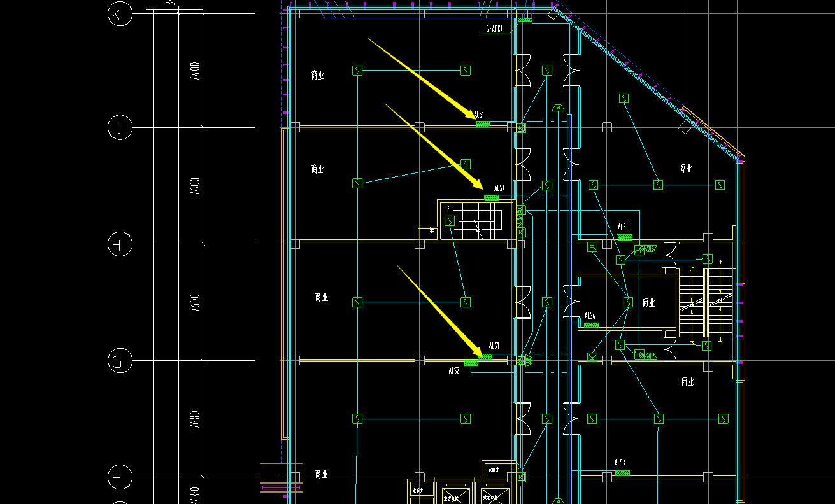835x504 pixels.
Task: Select the triangular device symbol in corridor top
Action: pos(558,108)
